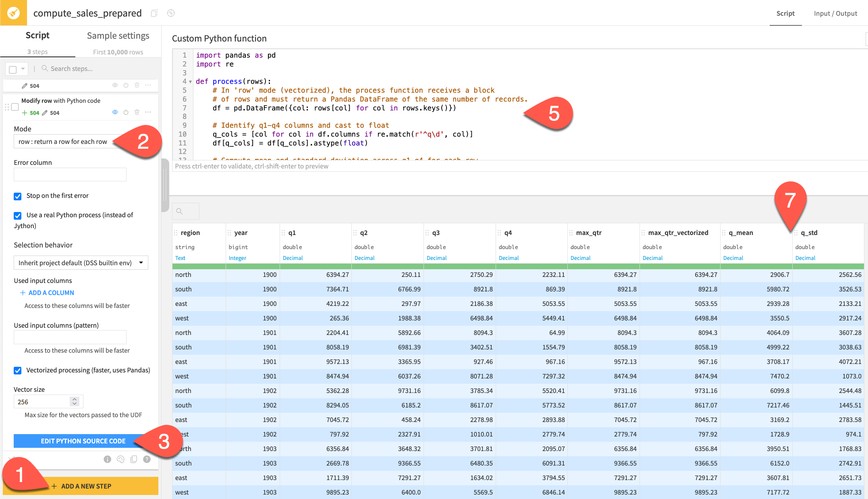Image resolution: width=868 pixels, height=499 pixels.
Task: Click the q_mean column header
Action: tap(741, 233)
